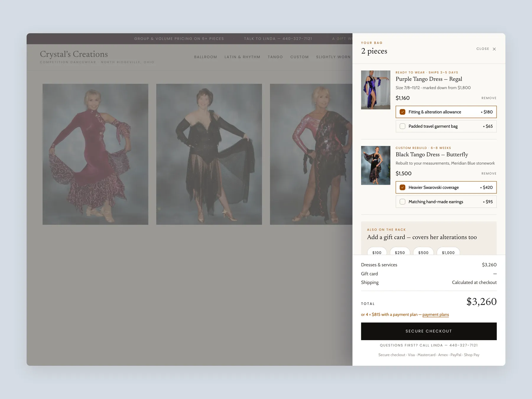Click the $3,260 total amount
The image size is (532, 399).
pos(481,302)
